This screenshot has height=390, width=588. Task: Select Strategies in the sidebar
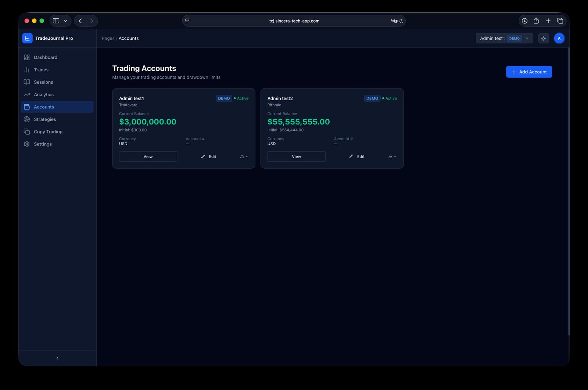(45, 119)
